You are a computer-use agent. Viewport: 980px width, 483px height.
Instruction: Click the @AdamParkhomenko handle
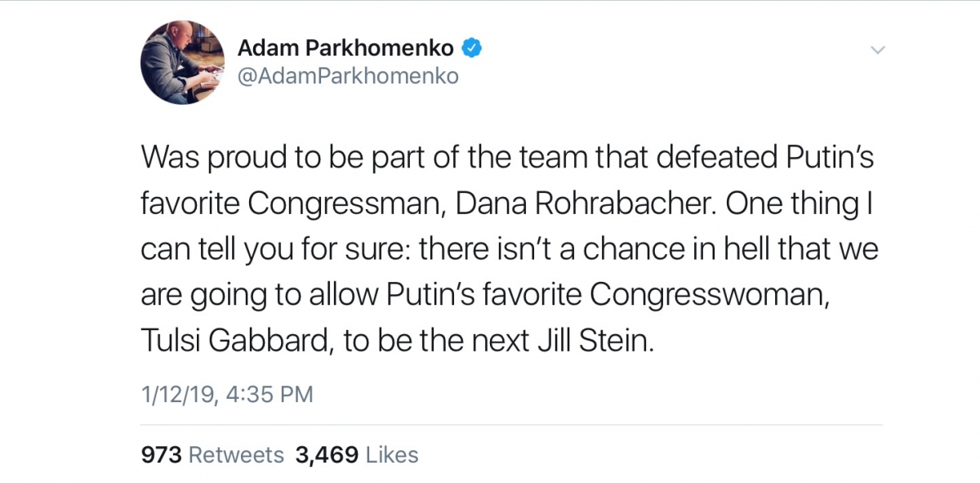pos(348,76)
